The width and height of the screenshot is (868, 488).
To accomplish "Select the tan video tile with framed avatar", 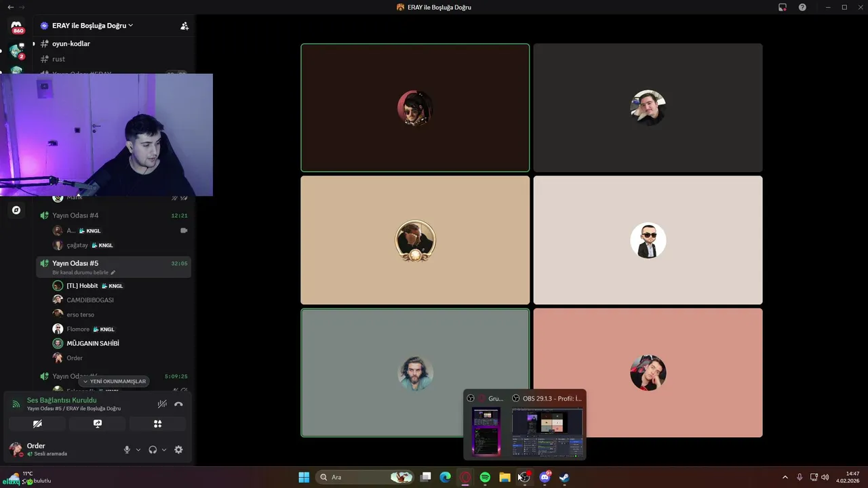I will (415, 240).
